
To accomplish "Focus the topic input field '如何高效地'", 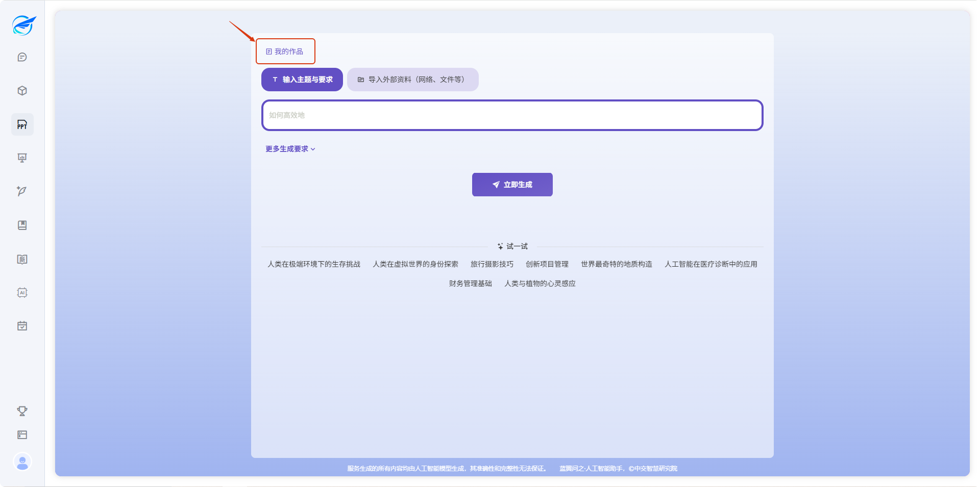I will (512, 115).
